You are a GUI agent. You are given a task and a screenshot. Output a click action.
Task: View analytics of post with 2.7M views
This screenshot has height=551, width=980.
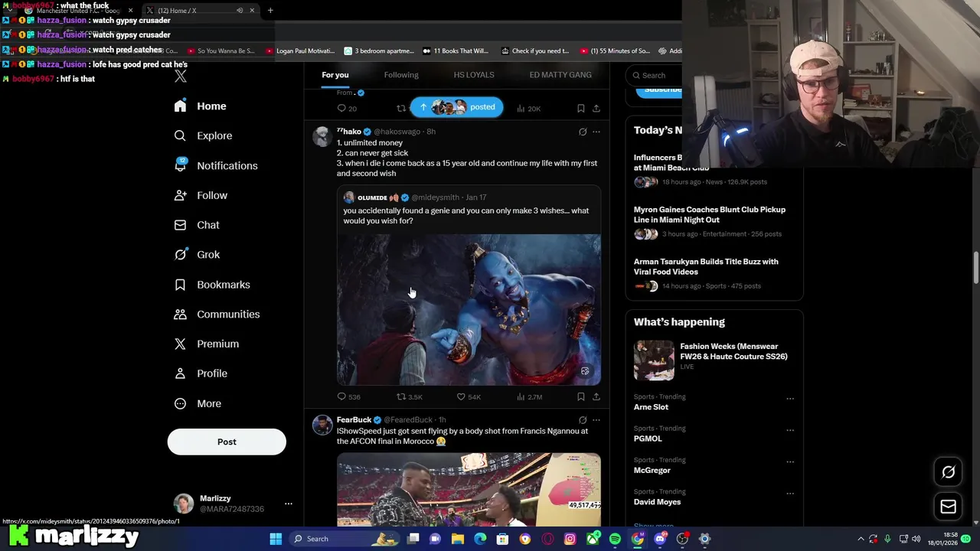pyautogui.click(x=529, y=396)
